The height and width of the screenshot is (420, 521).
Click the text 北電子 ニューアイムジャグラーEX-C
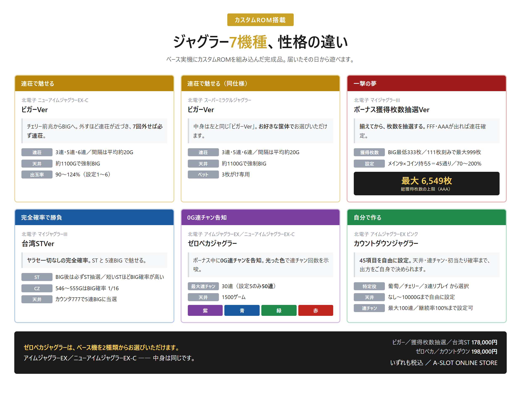[x=55, y=100]
